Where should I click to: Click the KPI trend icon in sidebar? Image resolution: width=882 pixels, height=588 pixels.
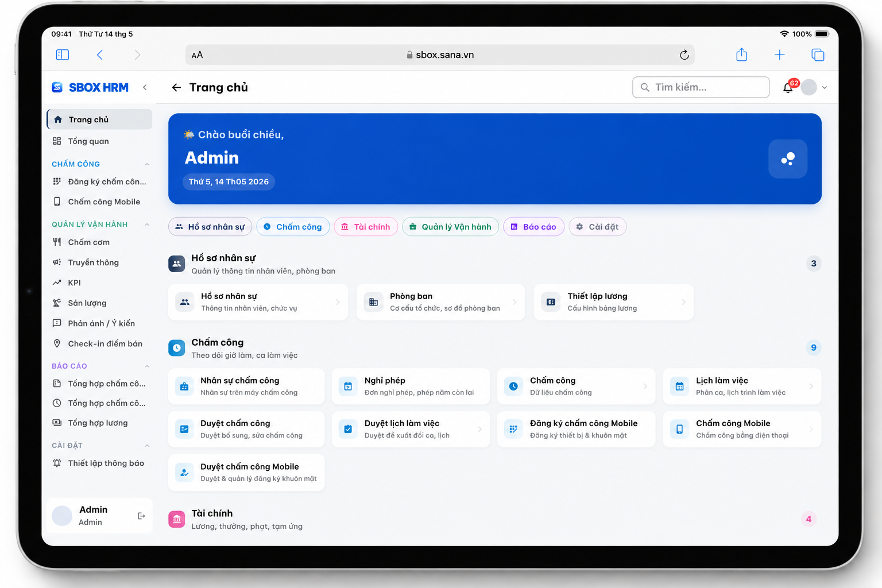point(57,283)
